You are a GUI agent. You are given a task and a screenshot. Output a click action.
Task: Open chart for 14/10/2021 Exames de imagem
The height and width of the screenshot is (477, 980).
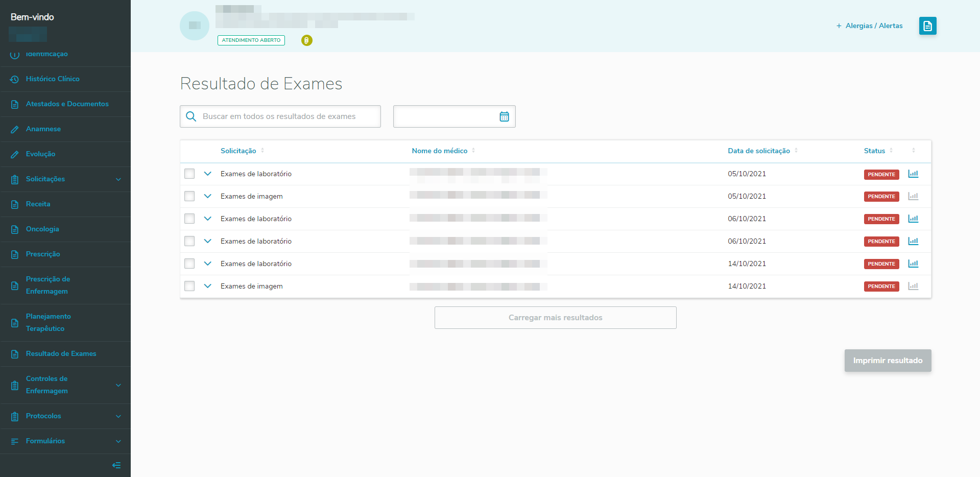click(913, 286)
